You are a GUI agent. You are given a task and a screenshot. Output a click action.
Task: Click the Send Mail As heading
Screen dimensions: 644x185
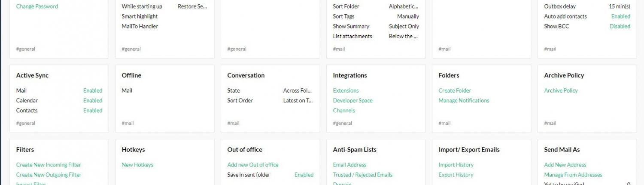click(562, 150)
